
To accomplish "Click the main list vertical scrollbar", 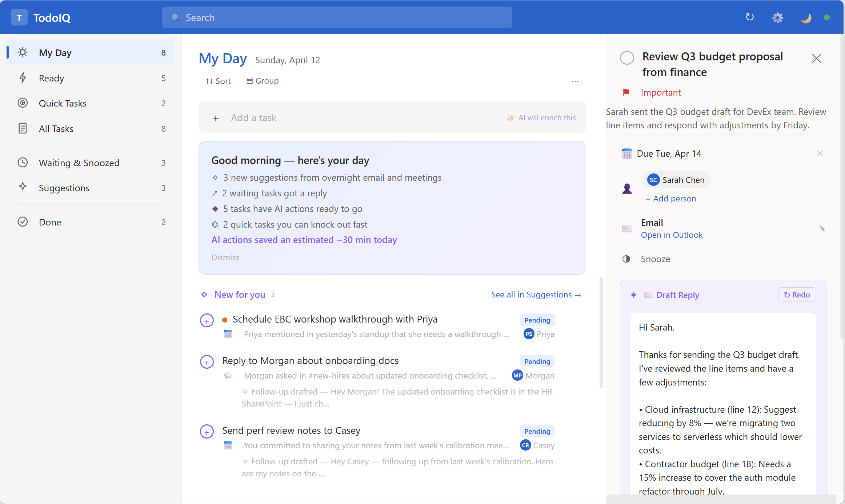I will [601, 332].
